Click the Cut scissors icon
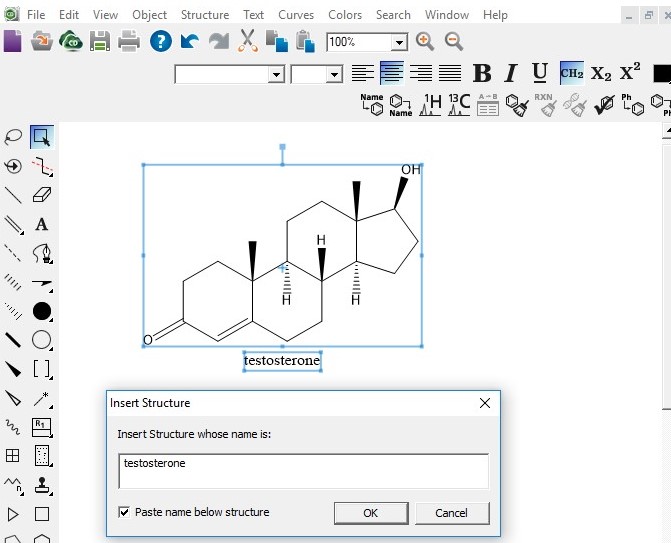 (248, 42)
